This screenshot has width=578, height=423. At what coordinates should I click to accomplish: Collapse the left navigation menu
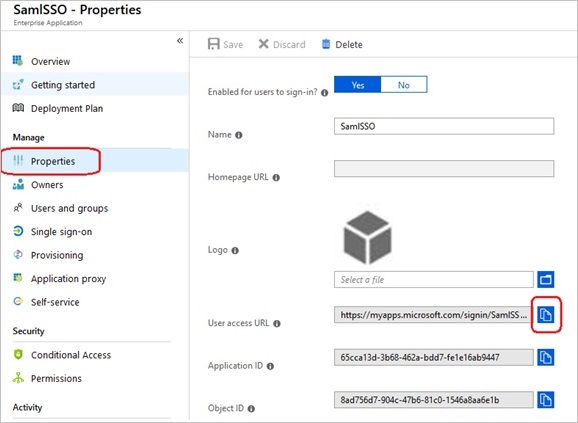click(180, 41)
